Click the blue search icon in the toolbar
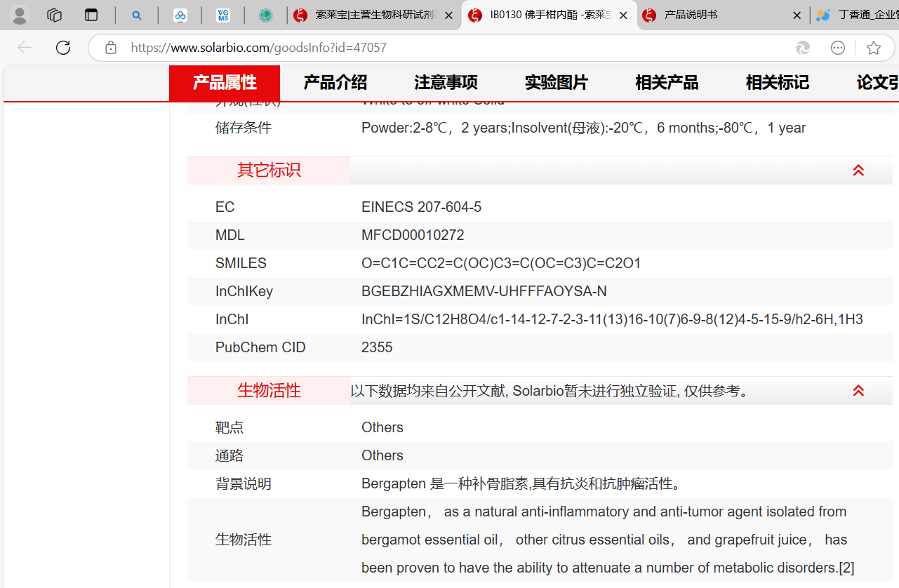 [x=138, y=15]
